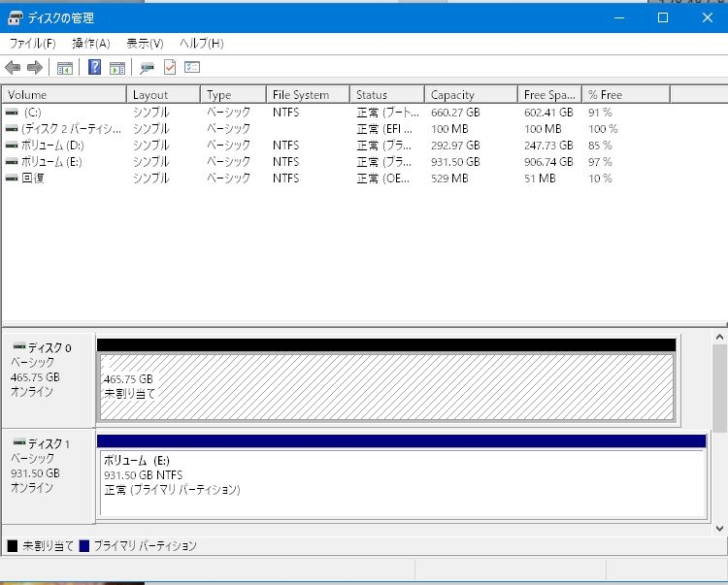Click the 正常 (EFI status cell
The height and width of the screenshot is (585, 728).
pyautogui.click(x=384, y=129)
